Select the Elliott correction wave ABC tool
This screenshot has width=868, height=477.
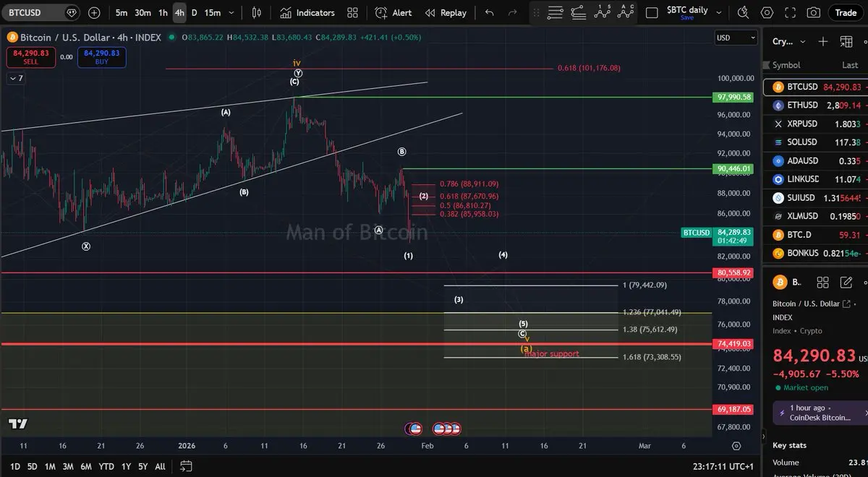point(626,12)
